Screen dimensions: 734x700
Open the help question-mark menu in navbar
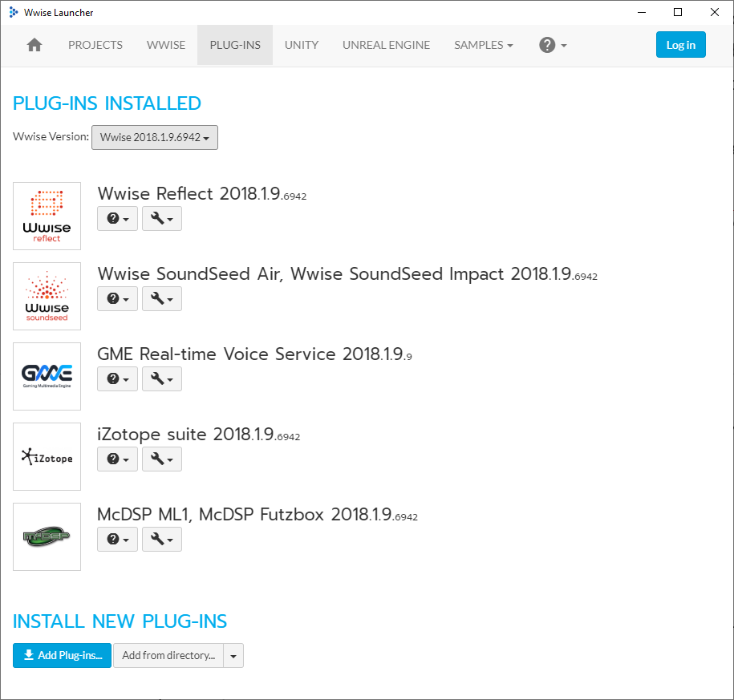553,45
